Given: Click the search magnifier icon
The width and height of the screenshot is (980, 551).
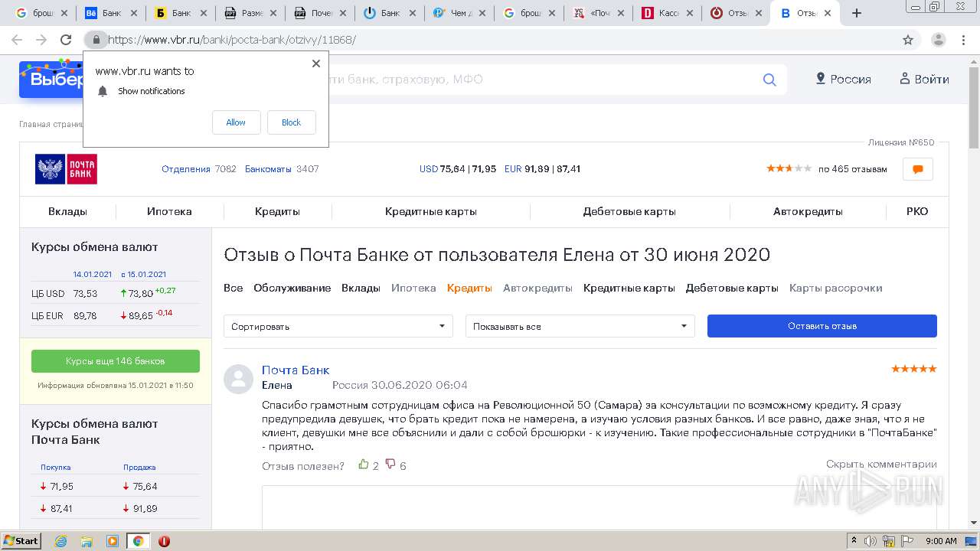Looking at the screenshot, I should pyautogui.click(x=769, y=80).
